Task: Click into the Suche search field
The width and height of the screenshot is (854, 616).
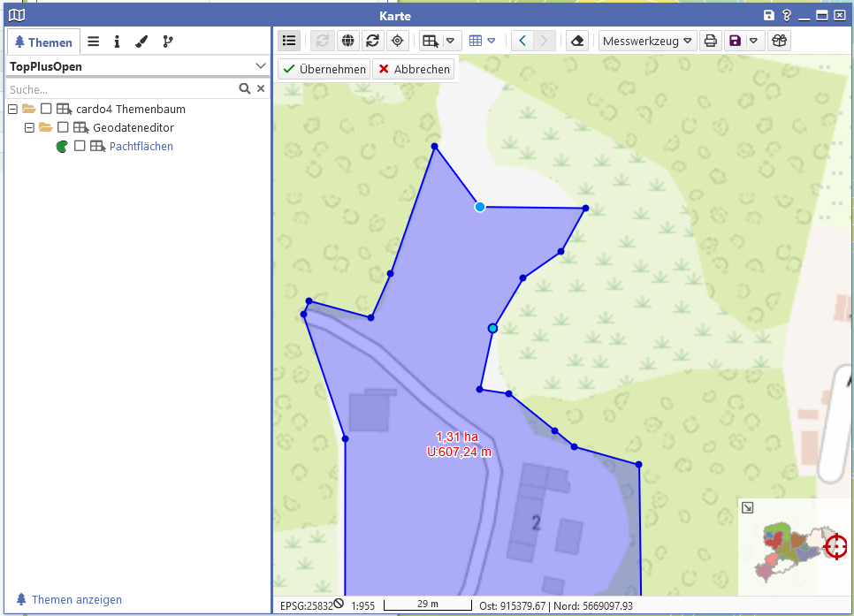Action: pyautogui.click(x=122, y=89)
